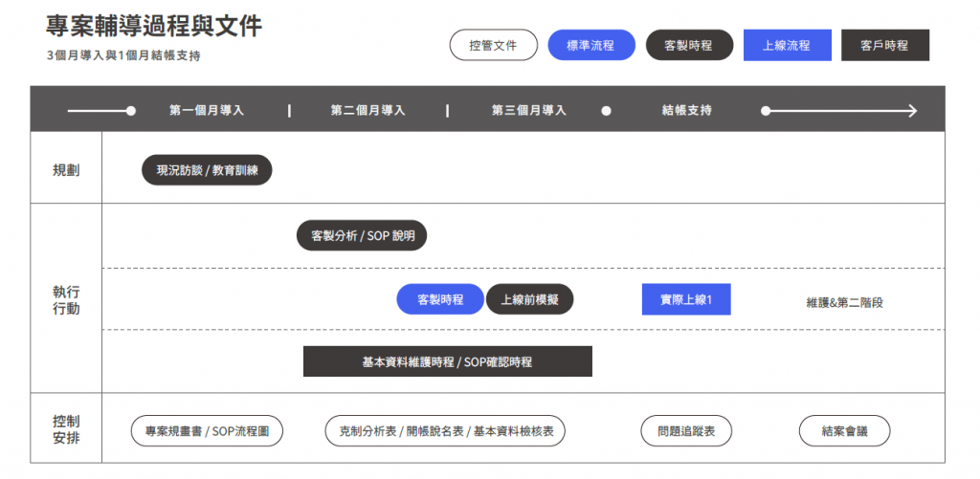Select the 第一個月導入 timeline header
The image size is (980, 479).
(x=207, y=111)
